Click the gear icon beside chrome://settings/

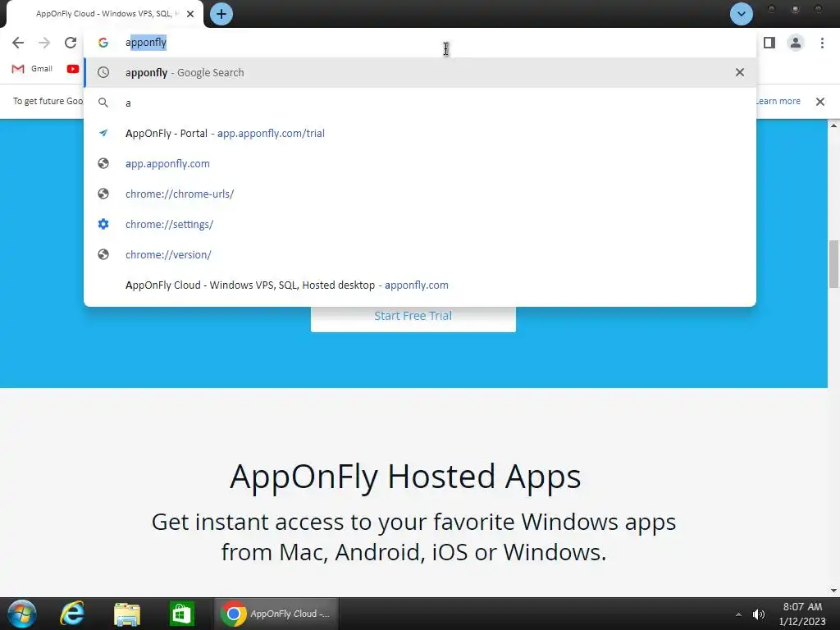coord(103,224)
